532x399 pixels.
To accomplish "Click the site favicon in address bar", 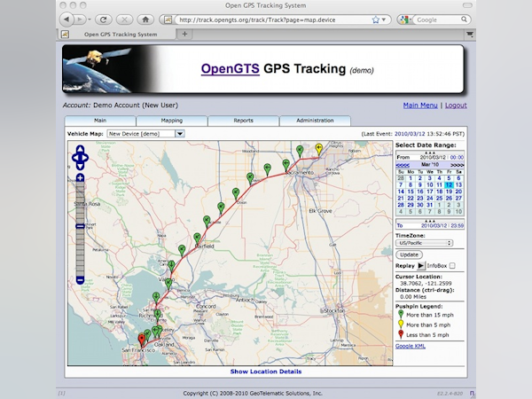I will coord(168,20).
